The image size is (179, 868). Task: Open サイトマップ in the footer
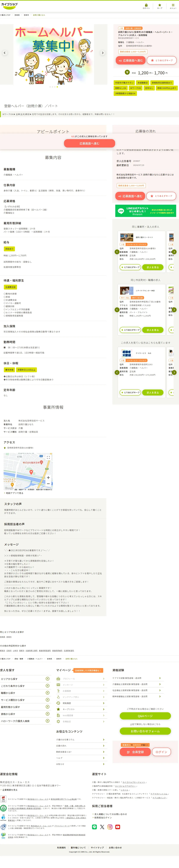(97, 848)
